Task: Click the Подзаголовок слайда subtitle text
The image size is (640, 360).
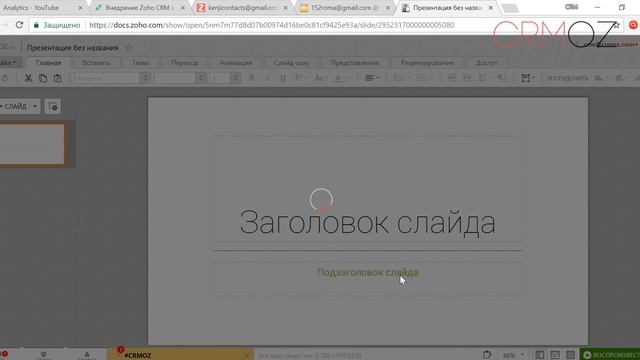Action: (x=367, y=272)
